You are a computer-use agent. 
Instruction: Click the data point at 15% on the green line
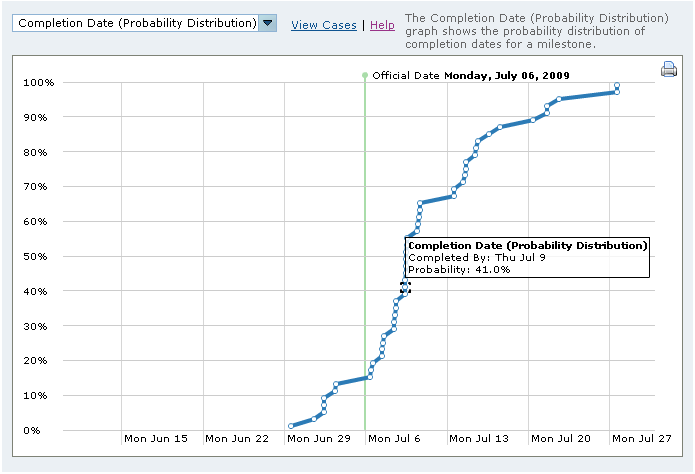[x=370, y=377]
